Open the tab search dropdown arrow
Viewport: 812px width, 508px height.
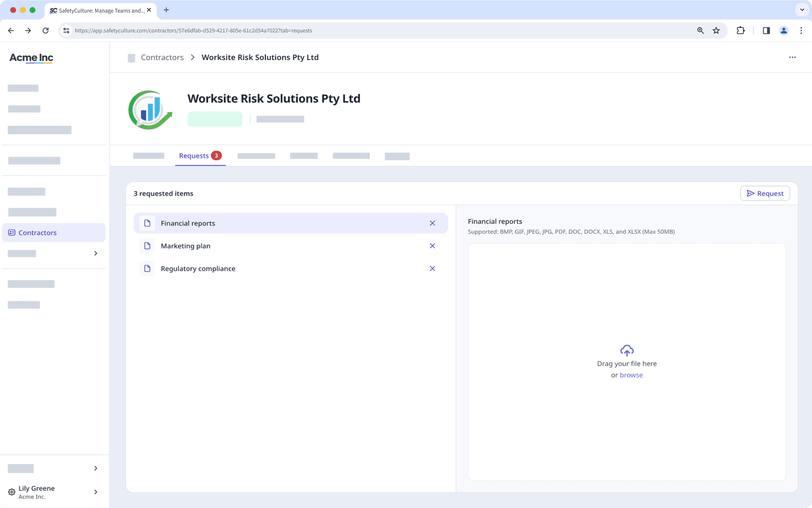click(x=802, y=10)
